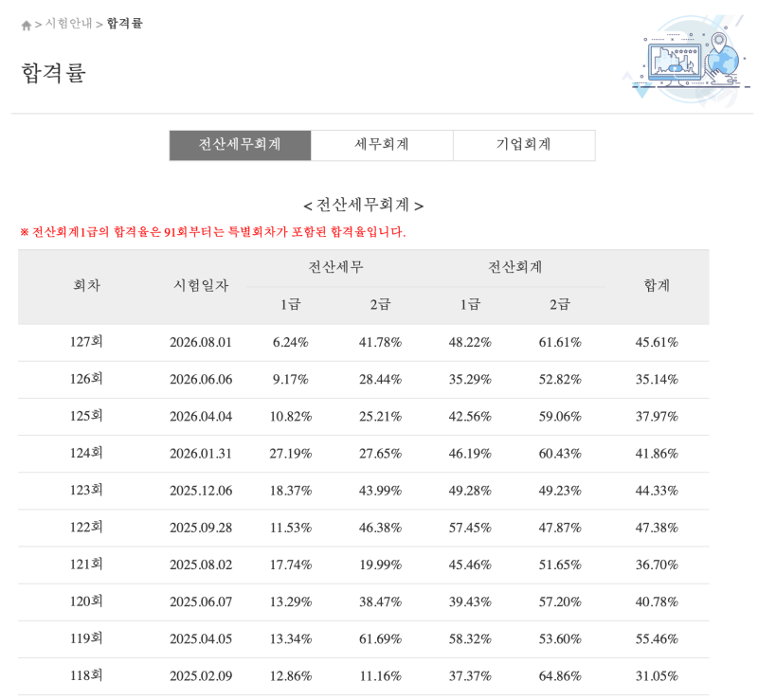The height and width of the screenshot is (700, 758).
Task: Switch to the 기업회계 tab
Action: coord(524,145)
